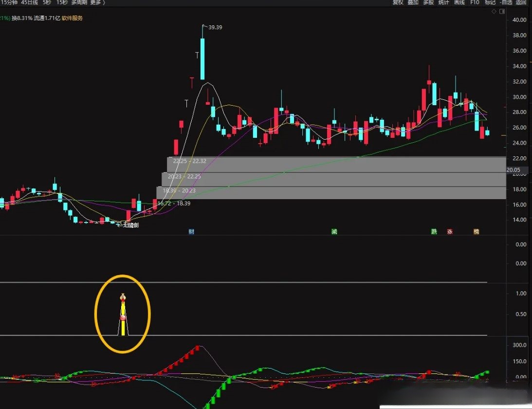
Task: Remove stock via -自选 button
Action: tap(506, 2)
